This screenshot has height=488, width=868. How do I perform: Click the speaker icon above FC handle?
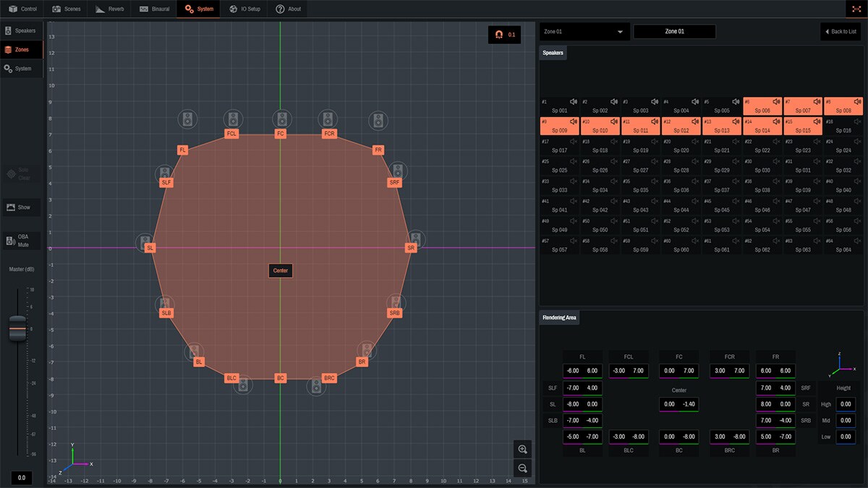[281, 119]
